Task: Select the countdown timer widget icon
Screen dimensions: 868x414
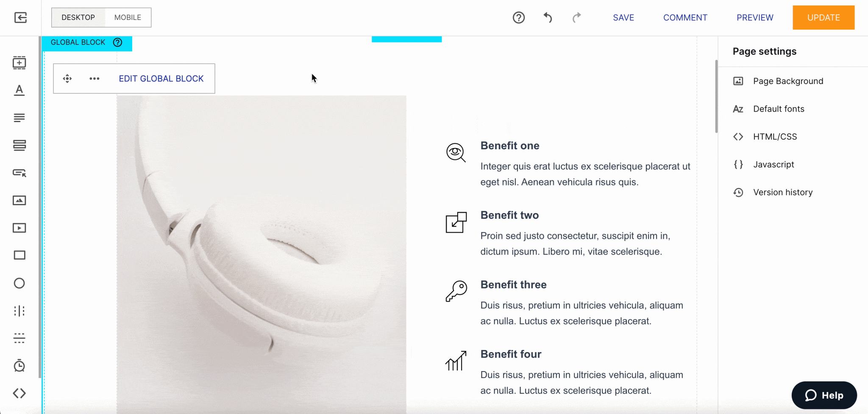Action: (x=19, y=365)
